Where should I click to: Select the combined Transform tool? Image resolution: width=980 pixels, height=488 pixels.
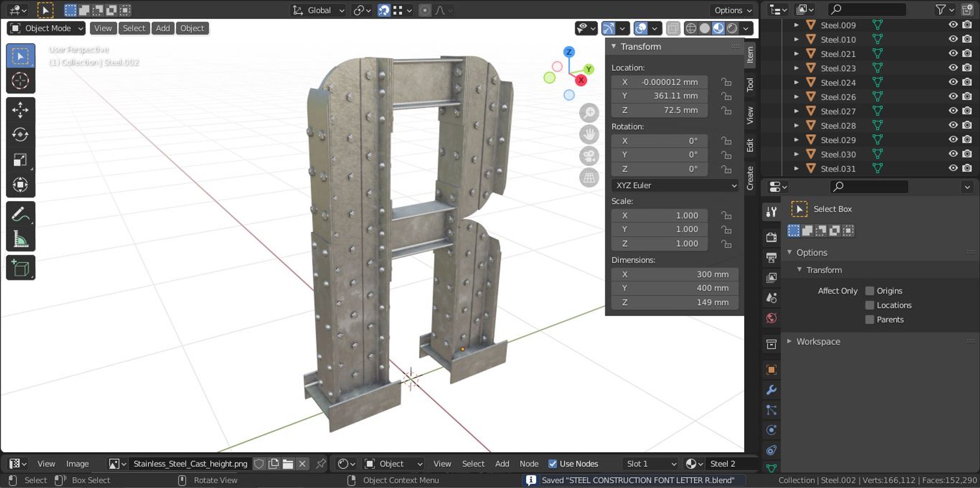(x=20, y=185)
